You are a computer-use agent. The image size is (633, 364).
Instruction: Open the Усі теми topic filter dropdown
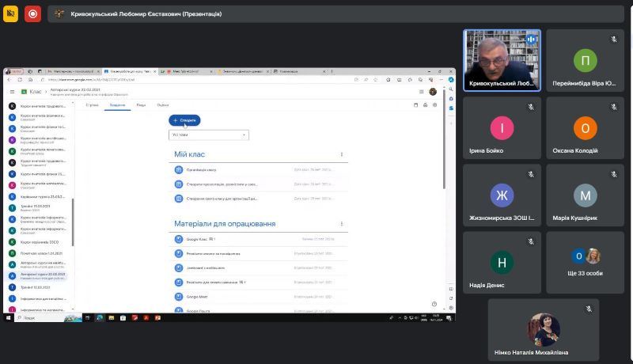[x=209, y=135]
